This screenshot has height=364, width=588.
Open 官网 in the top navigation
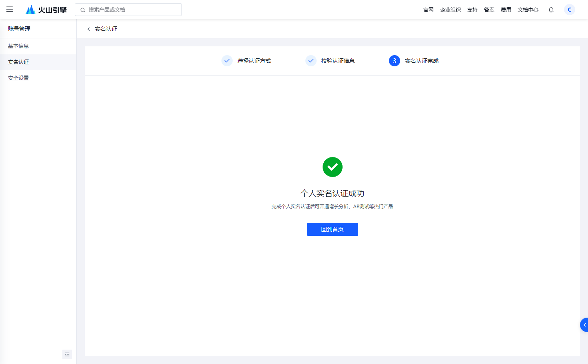coord(429,10)
